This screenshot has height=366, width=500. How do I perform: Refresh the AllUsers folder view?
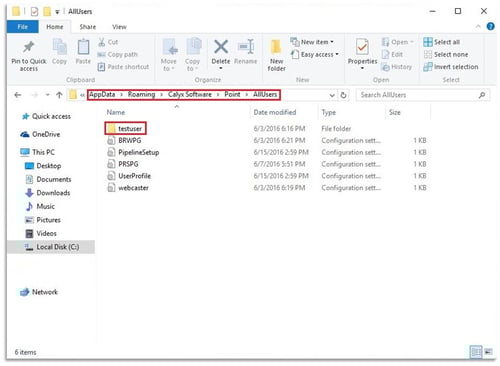pyautogui.click(x=343, y=95)
